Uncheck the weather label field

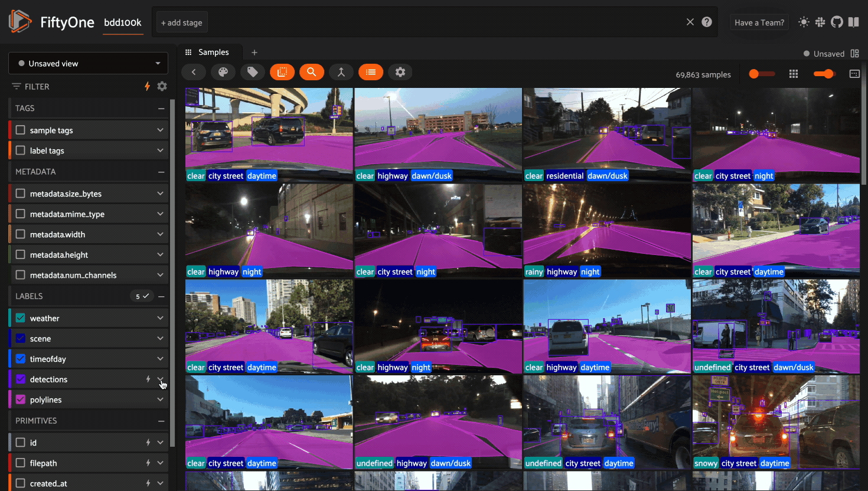(x=21, y=318)
